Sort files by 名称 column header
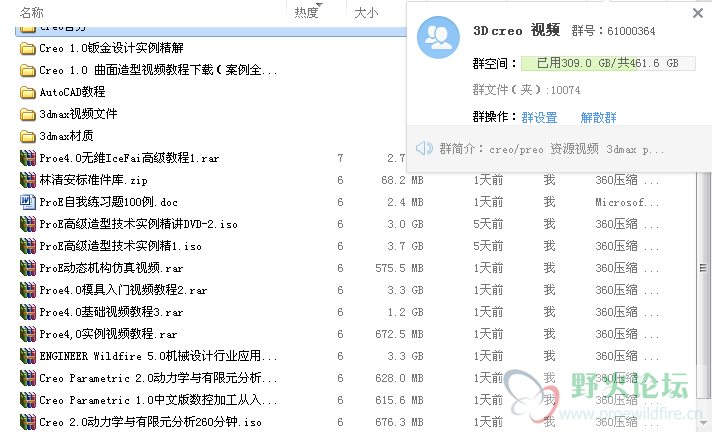Viewport: 712px width, 432px height. point(32,13)
